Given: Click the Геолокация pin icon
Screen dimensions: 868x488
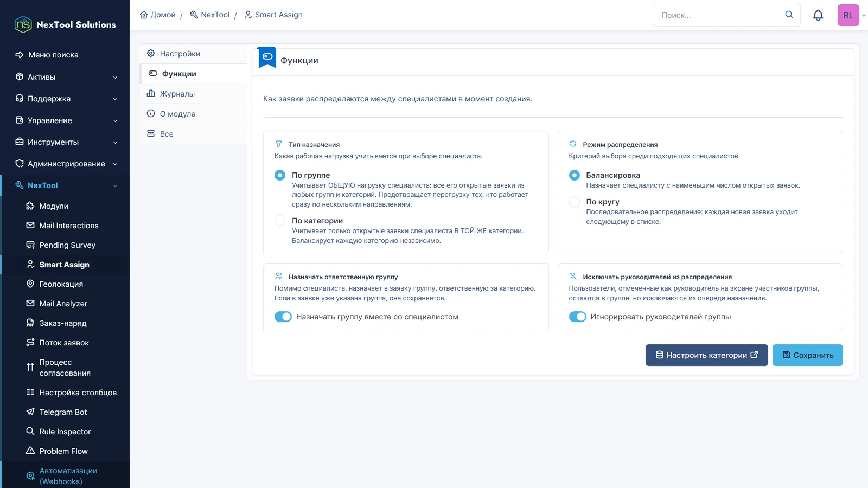Looking at the screenshot, I should (30, 284).
